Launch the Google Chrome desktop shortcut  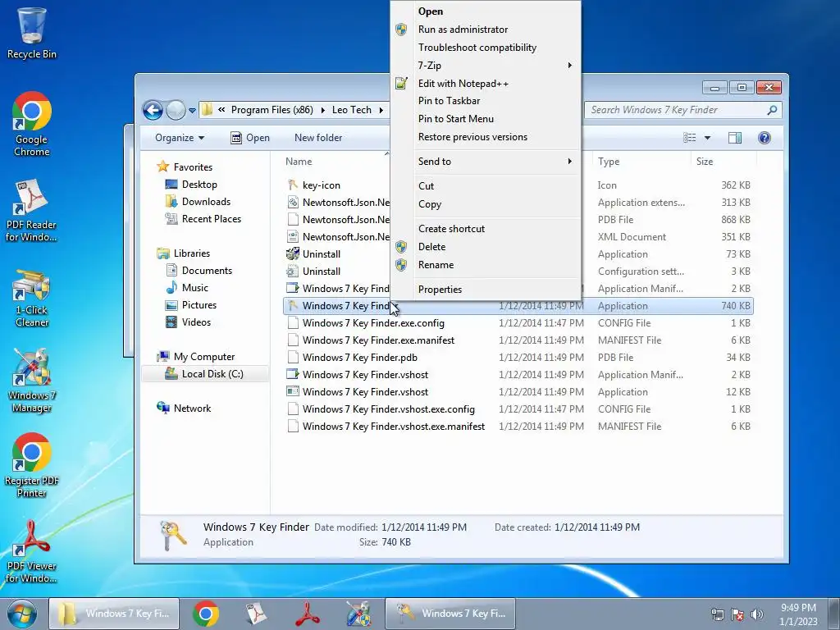[32, 123]
